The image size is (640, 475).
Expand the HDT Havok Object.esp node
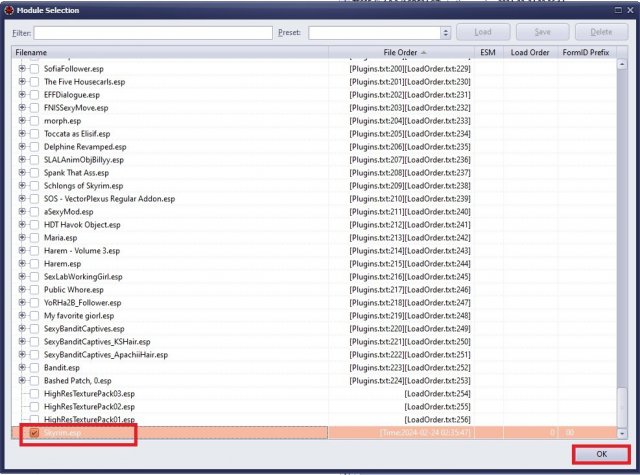coord(22,225)
